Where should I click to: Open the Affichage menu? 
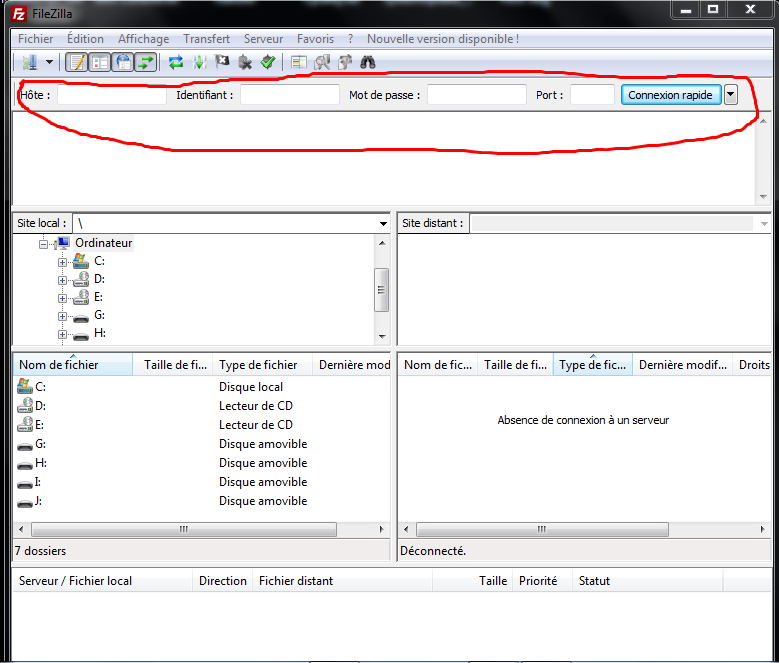pos(144,39)
